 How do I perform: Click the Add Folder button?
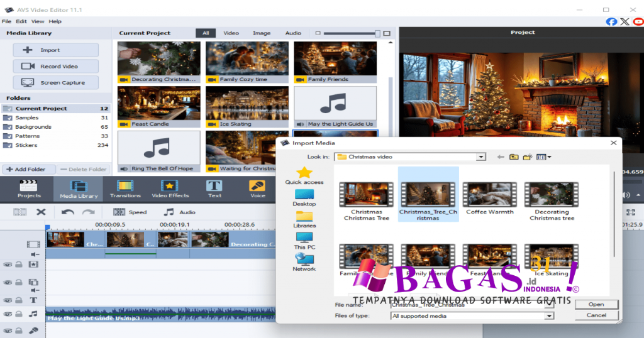click(30, 169)
